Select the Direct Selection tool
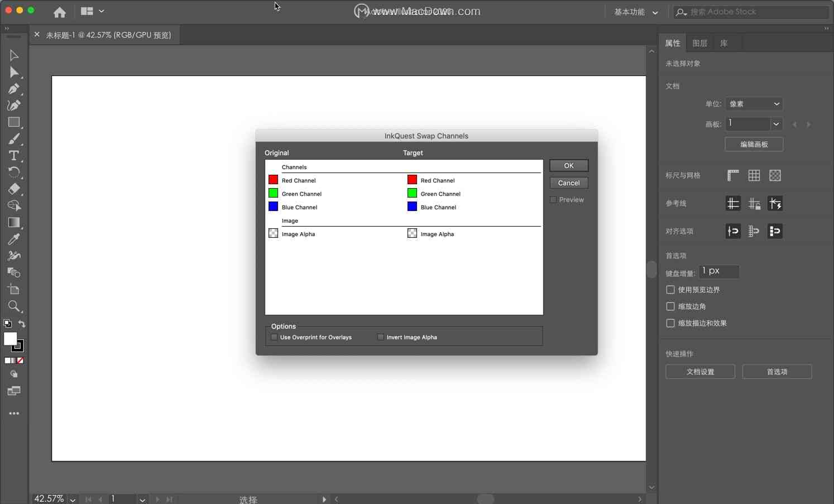834x504 pixels. click(14, 72)
